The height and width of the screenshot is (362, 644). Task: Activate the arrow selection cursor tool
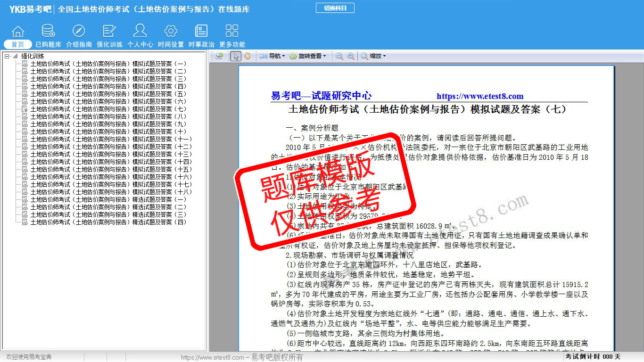click(236, 56)
